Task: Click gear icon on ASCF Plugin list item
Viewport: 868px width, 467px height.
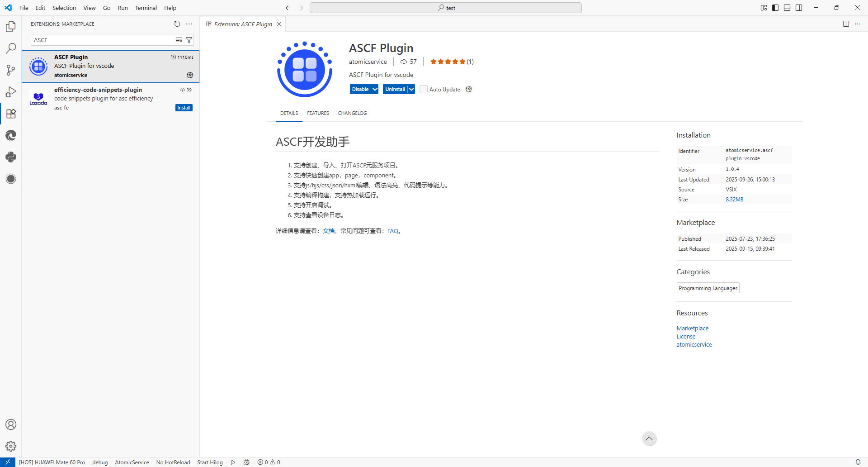Action: (190, 75)
